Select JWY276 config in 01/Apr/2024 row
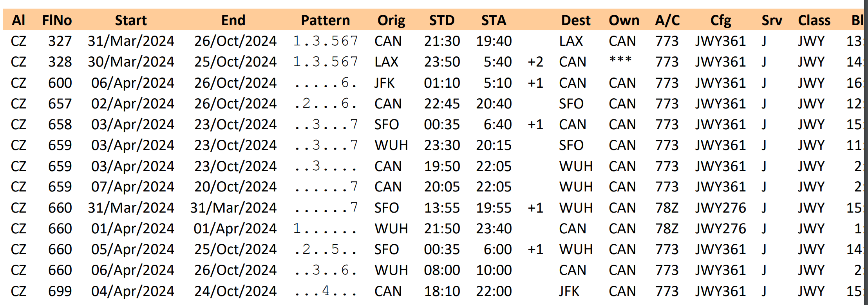868x305 pixels. [x=720, y=229]
